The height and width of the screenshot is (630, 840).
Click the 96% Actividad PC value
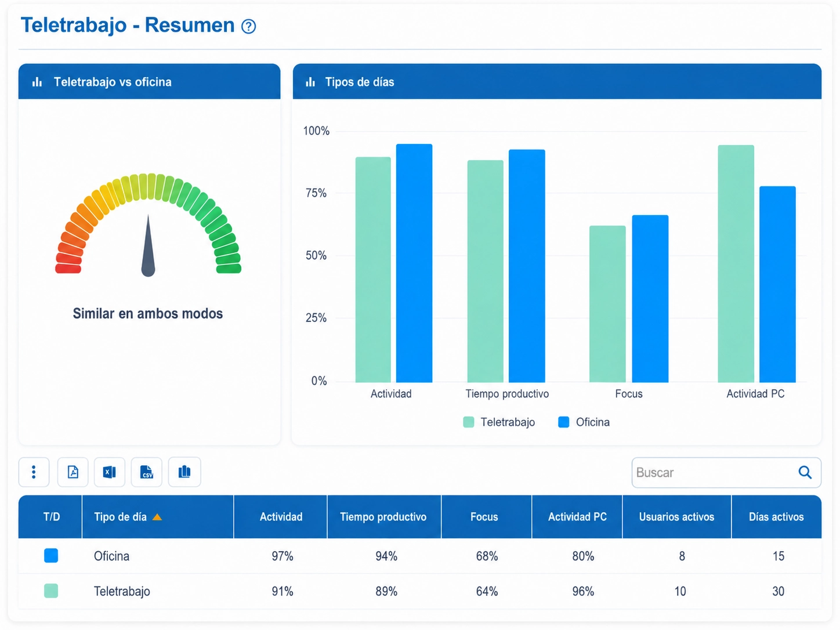point(583,591)
